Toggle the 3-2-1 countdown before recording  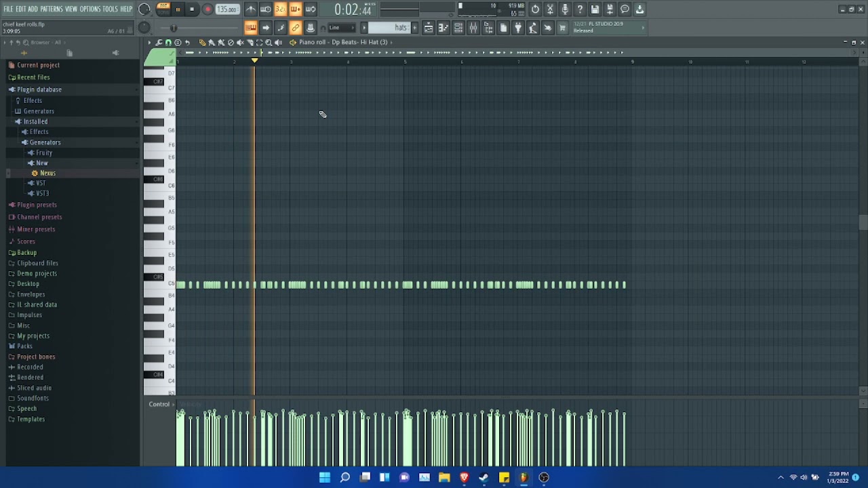[x=280, y=9]
